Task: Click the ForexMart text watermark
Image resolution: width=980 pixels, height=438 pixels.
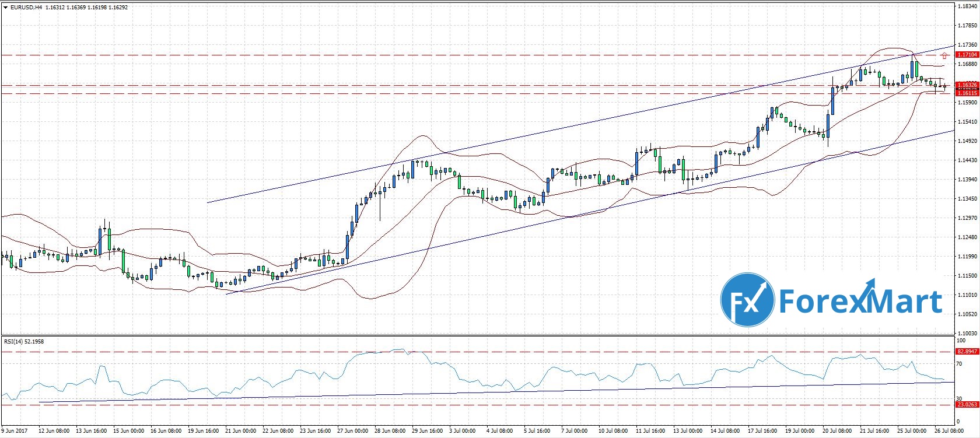Action: tap(860, 302)
